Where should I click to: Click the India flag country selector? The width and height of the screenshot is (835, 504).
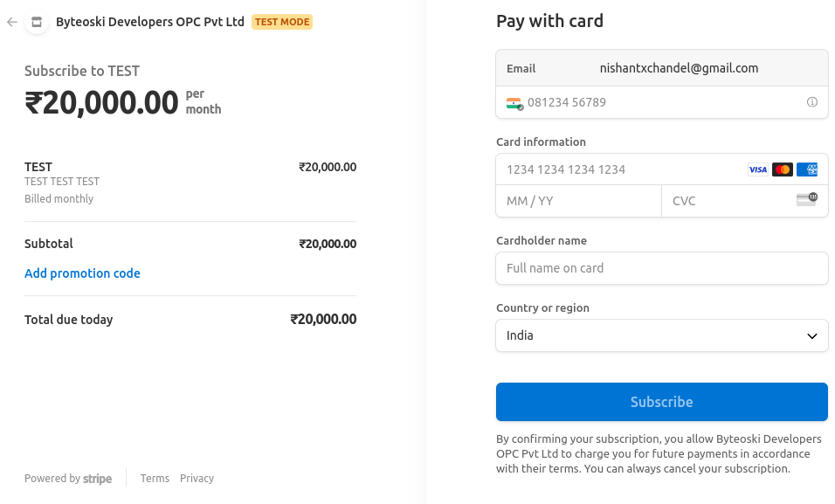514,103
